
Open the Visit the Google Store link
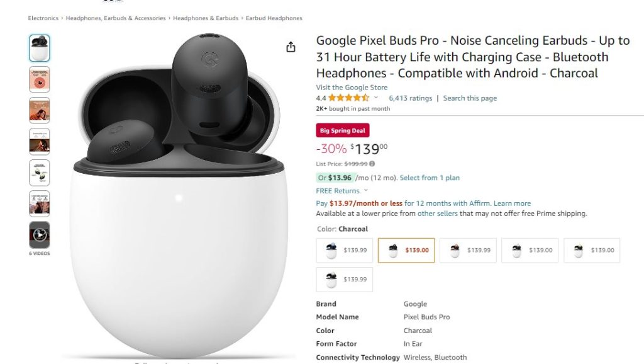pyautogui.click(x=352, y=87)
